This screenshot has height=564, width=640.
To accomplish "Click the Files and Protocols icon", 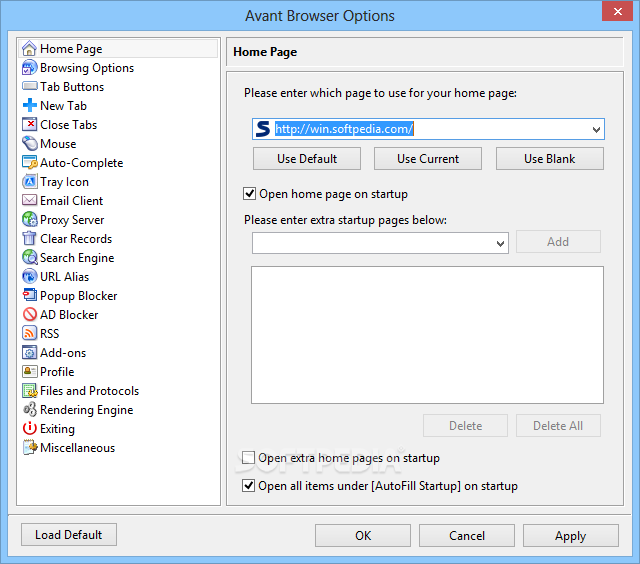I will coord(29,391).
